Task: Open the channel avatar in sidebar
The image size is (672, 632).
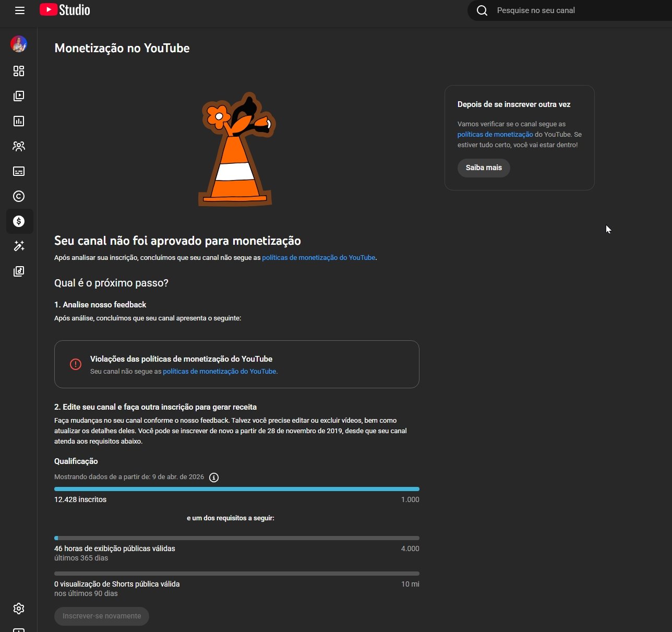Action: [x=19, y=44]
